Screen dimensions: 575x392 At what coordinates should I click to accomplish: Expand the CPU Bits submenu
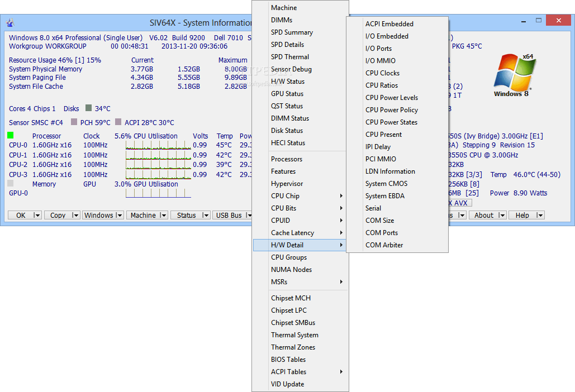tap(300, 208)
